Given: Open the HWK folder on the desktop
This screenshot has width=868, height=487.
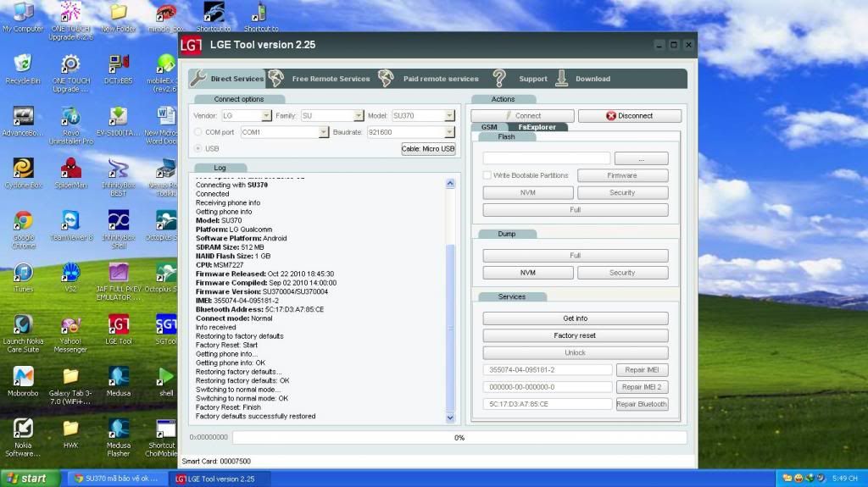Looking at the screenshot, I should point(70,434).
